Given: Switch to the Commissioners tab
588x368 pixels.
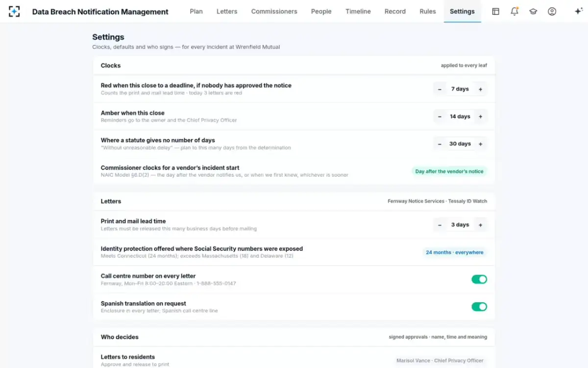Looking at the screenshot, I should pos(274,11).
